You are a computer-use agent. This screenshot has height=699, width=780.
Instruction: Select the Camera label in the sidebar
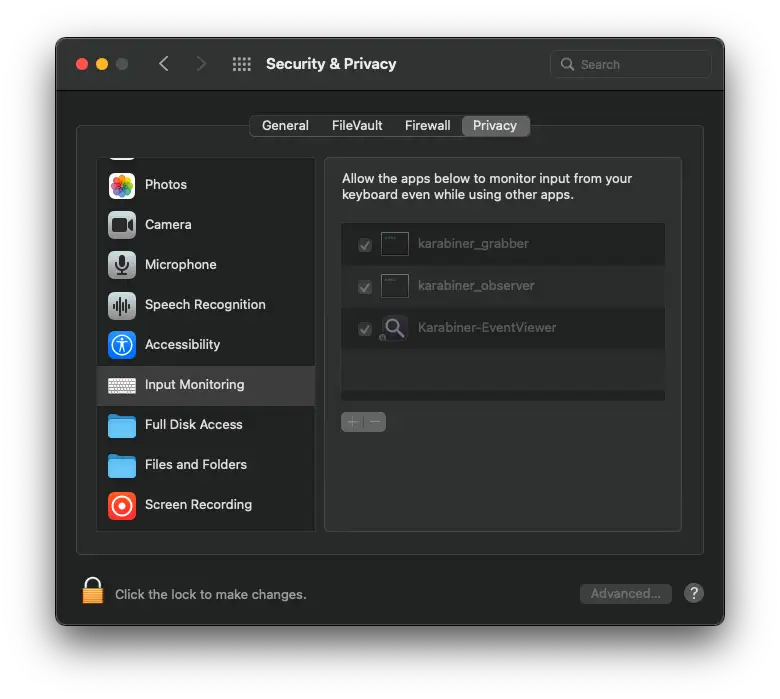168,224
